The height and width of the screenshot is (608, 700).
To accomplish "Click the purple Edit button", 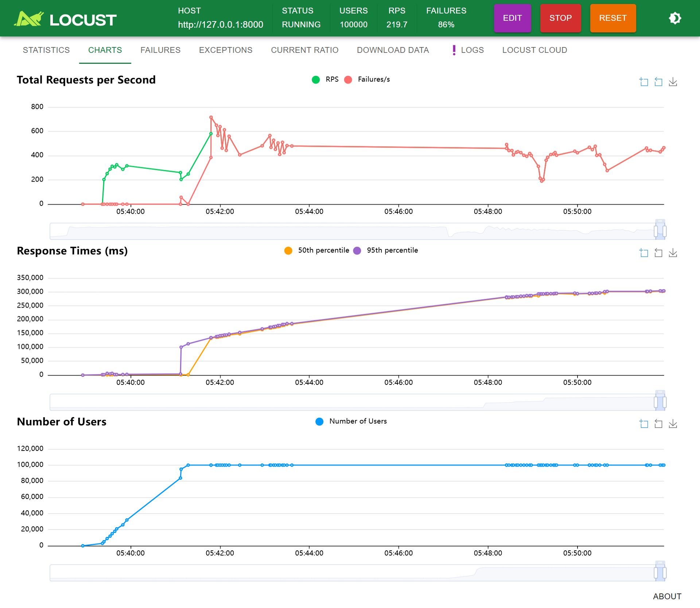I will (x=512, y=18).
